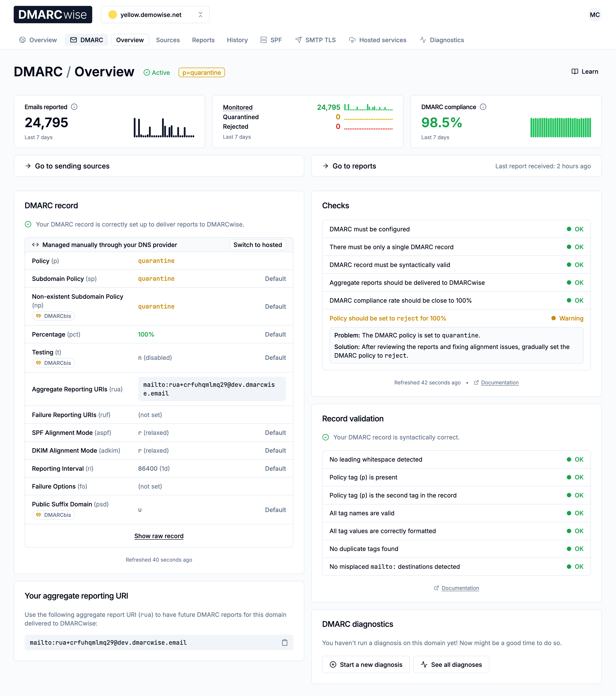Switch to the Reports tab
The height and width of the screenshot is (696, 616).
[203, 40]
